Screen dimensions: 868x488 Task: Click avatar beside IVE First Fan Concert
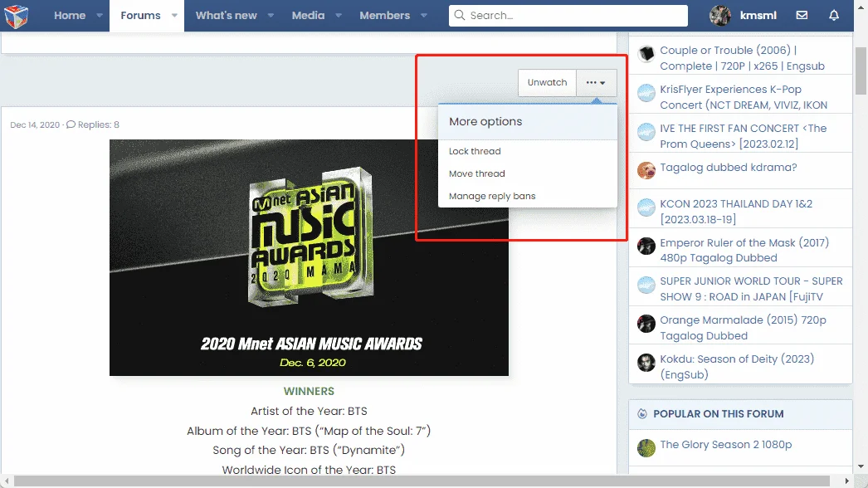click(646, 132)
